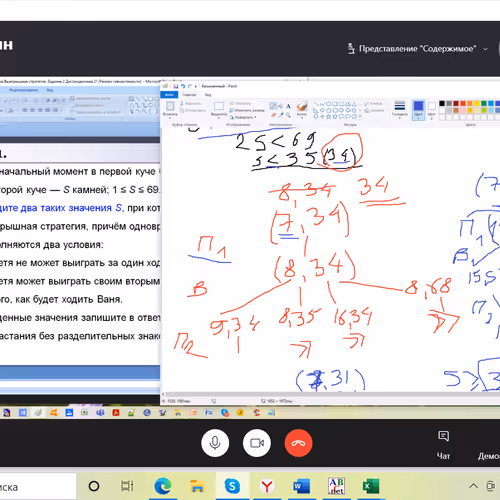Open the blue Файл tab in Paint
This screenshot has height=500, width=500.
pyautogui.click(x=169, y=95)
